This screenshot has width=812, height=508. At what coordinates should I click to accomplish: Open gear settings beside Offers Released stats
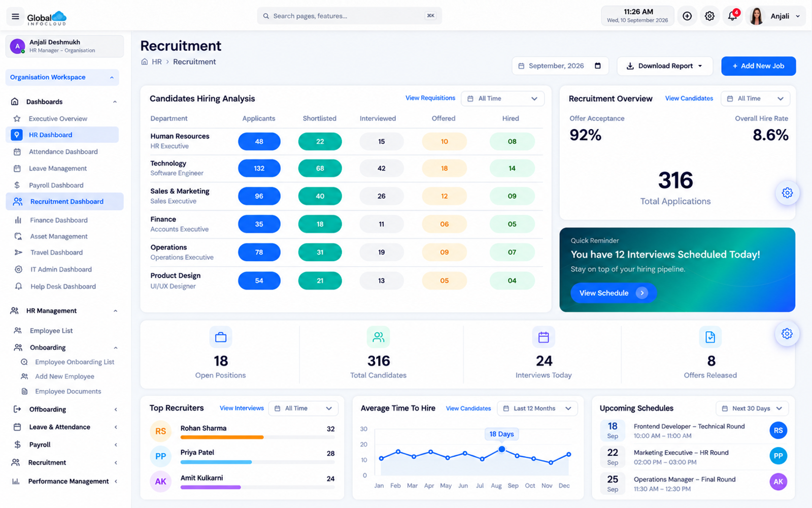point(787,334)
